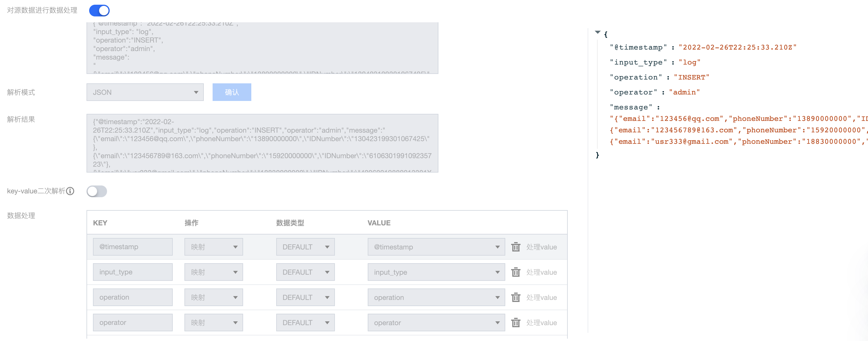Open DEFAULT data type dropdown for operator
This screenshot has width=868, height=341.
(305, 323)
